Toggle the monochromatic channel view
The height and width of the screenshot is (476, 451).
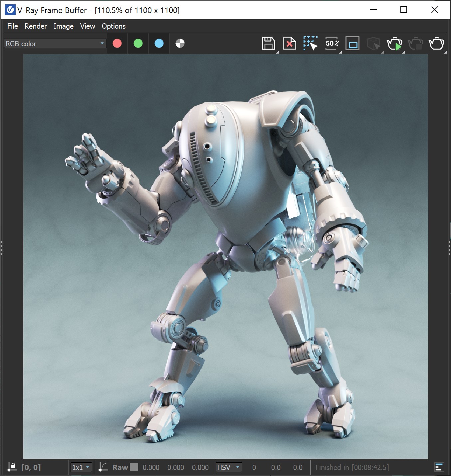[180, 43]
